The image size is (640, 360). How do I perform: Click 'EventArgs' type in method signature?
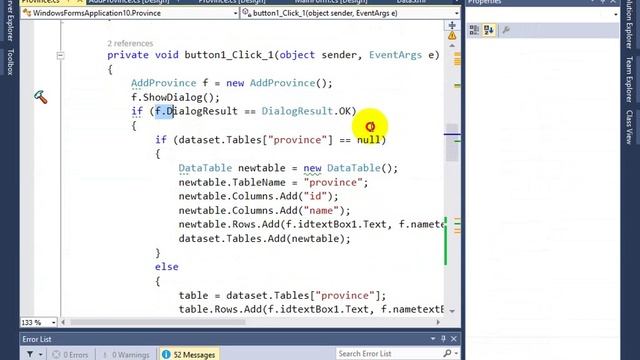pyautogui.click(x=396, y=55)
